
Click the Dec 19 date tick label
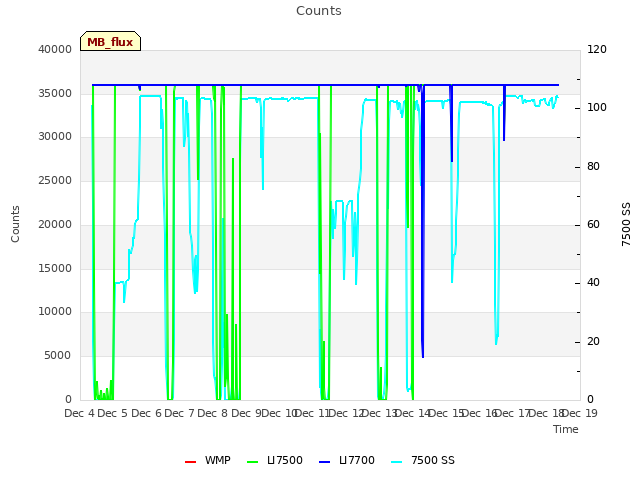tap(579, 413)
